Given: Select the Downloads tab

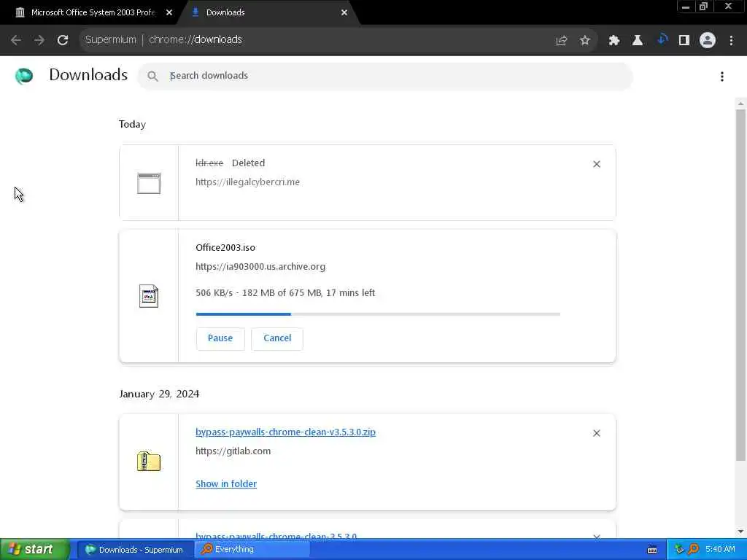Looking at the screenshot, I should (x=267, y=13).
